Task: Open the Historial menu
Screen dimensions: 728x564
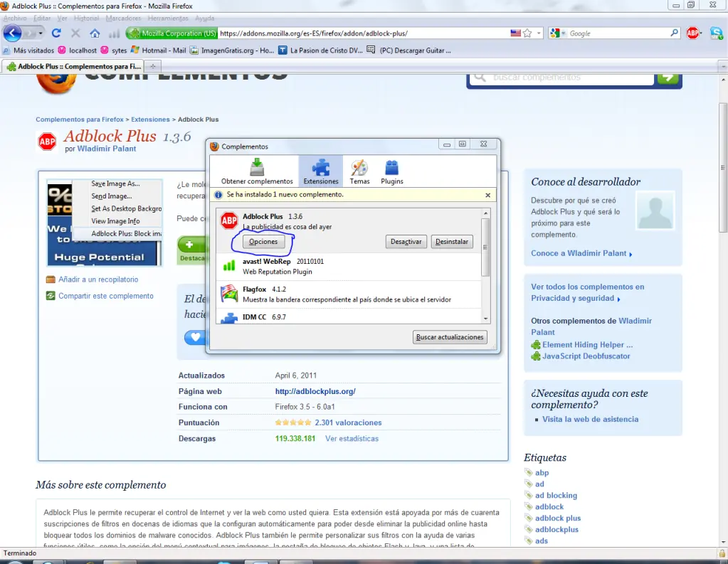Action: coord(86,18)
